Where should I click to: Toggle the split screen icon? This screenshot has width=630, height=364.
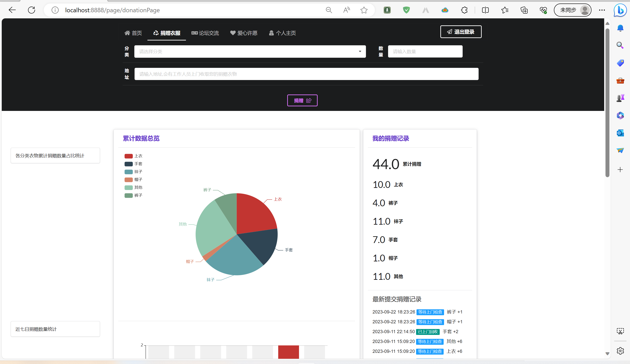(485, 10)
